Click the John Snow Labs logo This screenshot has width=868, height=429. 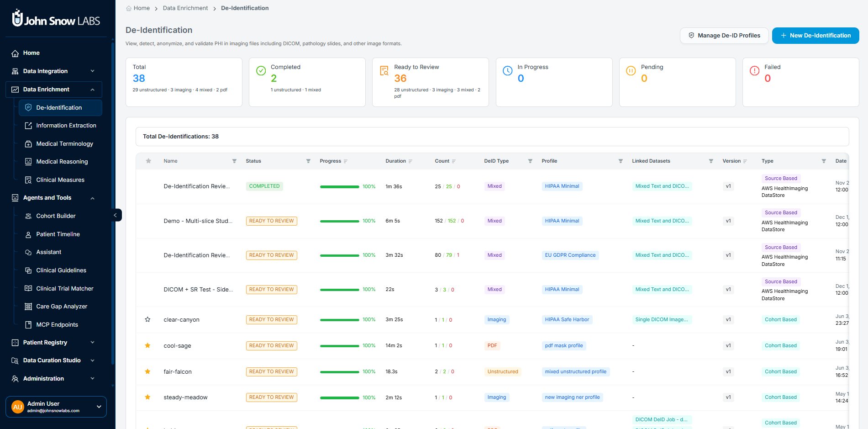(x=56, y=18)
